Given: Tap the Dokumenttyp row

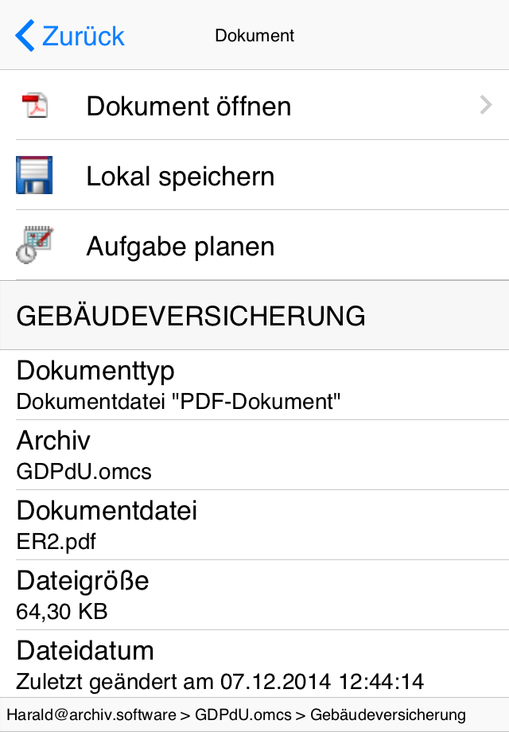Looking at the screenshot, I should [x=254, y=385].
